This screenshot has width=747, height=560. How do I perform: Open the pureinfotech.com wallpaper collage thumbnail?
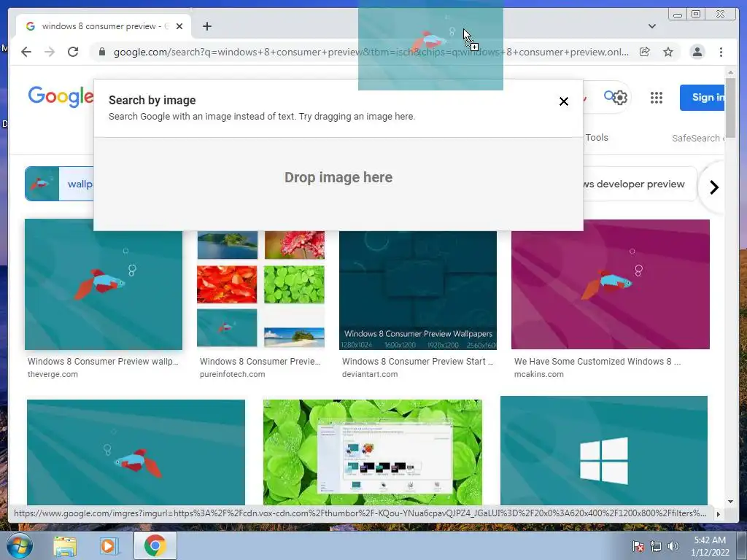[260, 289]
